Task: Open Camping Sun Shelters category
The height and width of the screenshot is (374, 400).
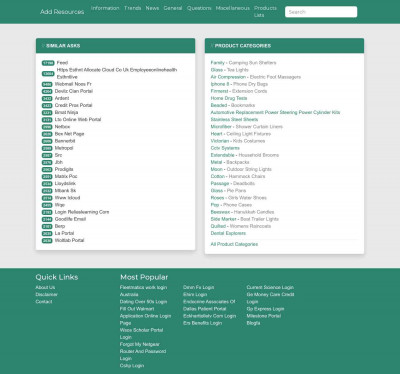Action: coord(252,63)
